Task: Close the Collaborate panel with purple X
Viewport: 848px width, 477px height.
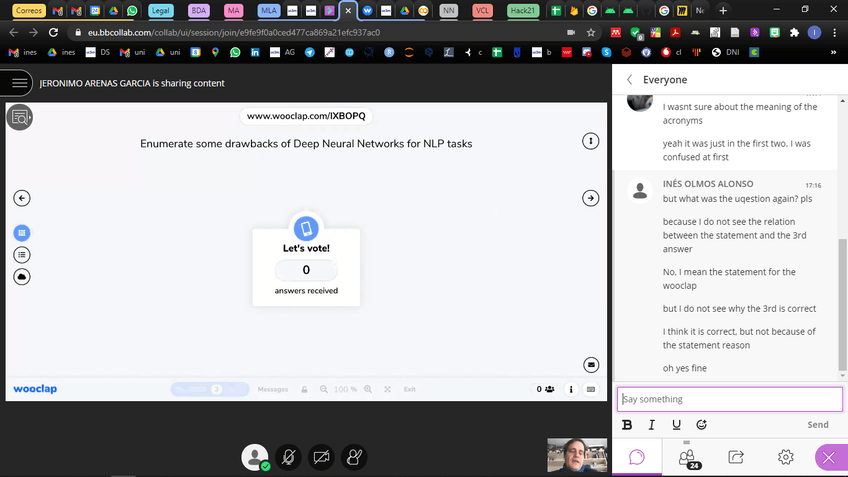Action: (829, 457)
